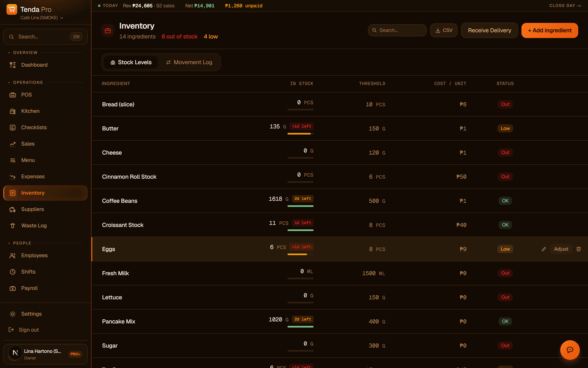
Task: Open POS in the sidebar
Action: coord(46,95)
